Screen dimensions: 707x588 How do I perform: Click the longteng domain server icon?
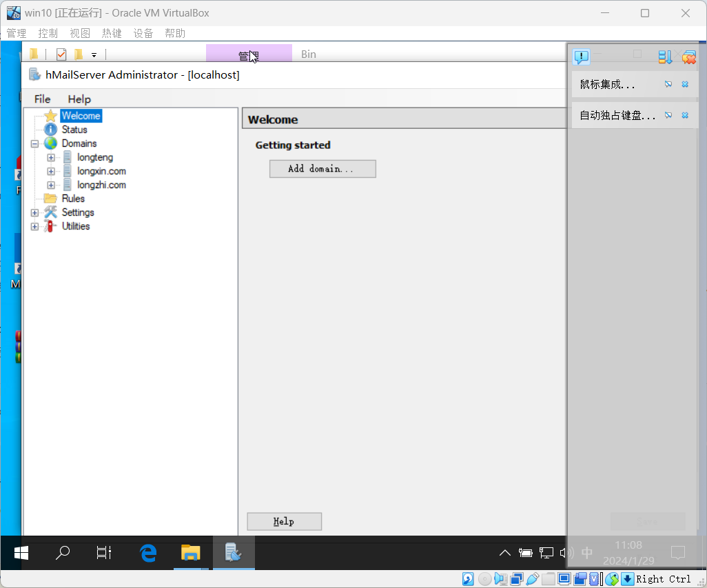67,157
